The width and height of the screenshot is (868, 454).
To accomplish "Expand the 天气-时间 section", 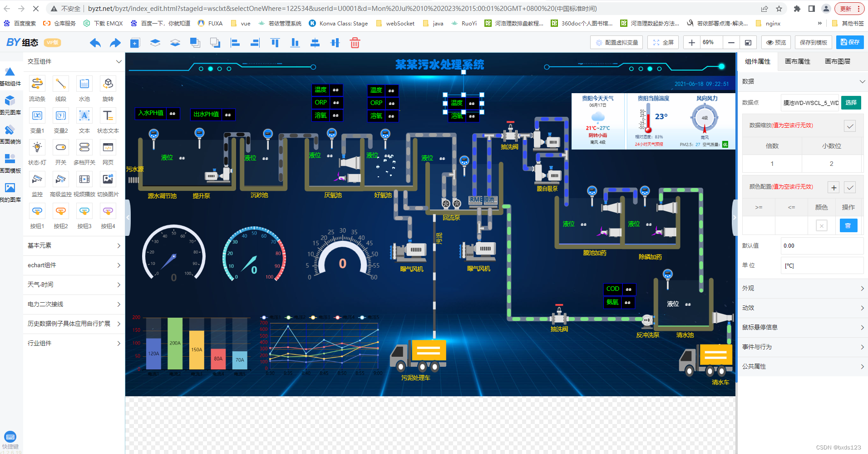I will (74, 284).
